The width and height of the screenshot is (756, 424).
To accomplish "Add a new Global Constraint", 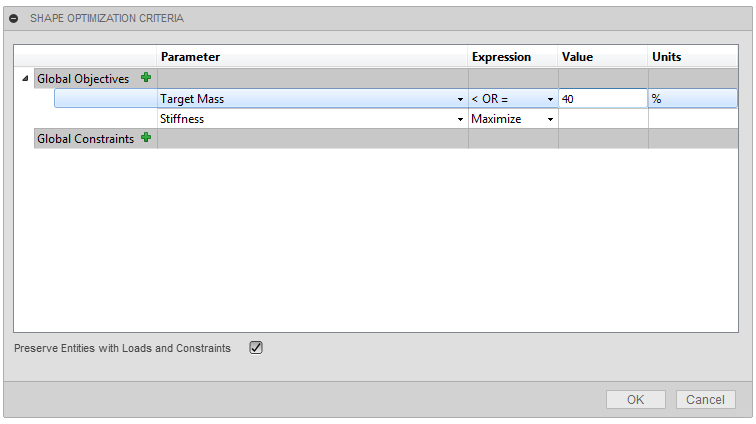I will [146, 139].
